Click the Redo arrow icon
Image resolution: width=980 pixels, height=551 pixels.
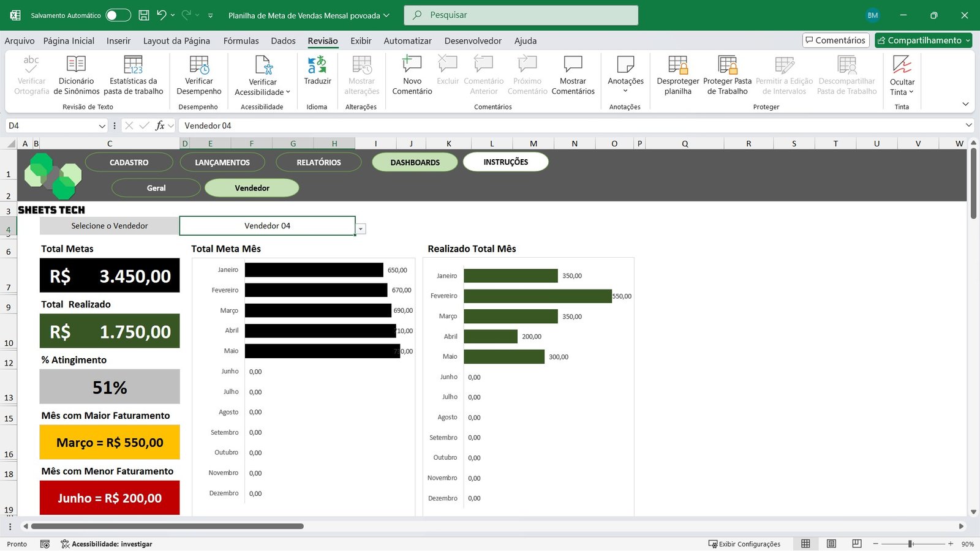tap(186, 15)
